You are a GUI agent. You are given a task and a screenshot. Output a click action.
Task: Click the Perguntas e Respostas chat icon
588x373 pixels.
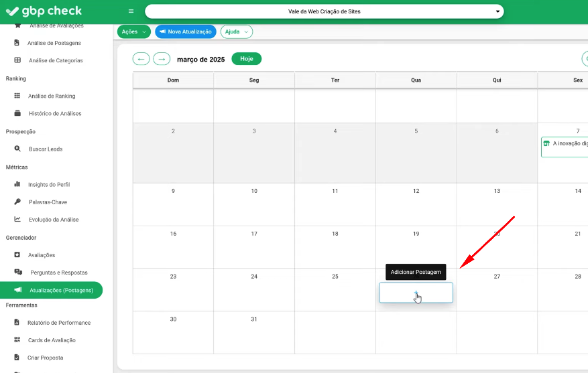tap(18, 273)
